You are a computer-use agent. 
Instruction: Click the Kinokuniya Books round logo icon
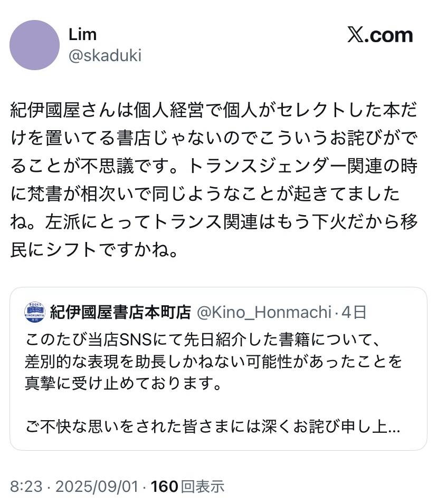click(x=35, y=313)
